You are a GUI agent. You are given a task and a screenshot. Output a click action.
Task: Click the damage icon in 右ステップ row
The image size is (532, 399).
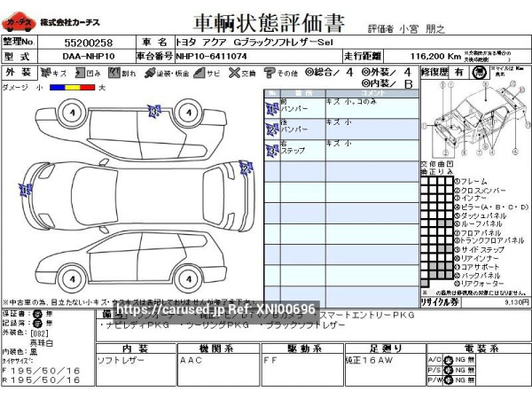pos(271,150)
